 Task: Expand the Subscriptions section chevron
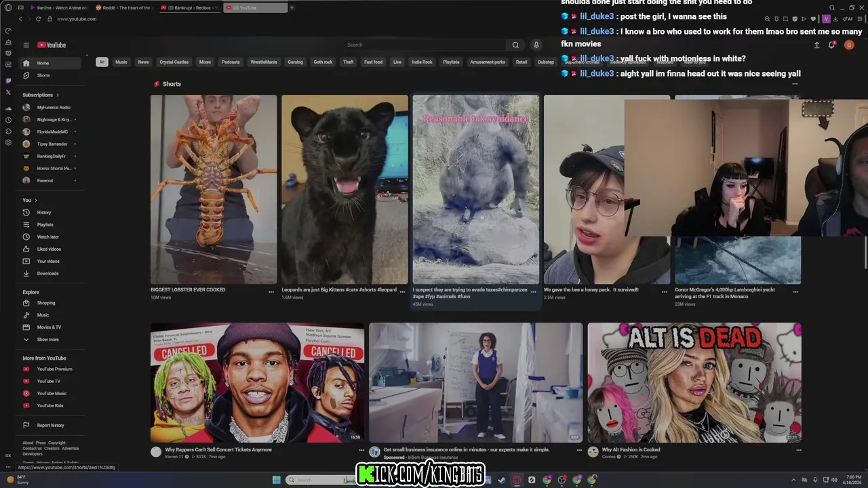(x=58, y=95)
